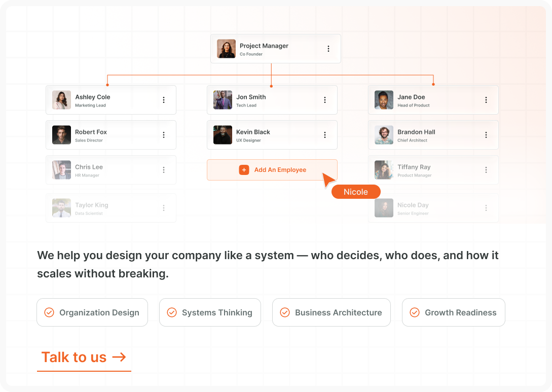Expand Nicole Day's more options menu

[x=486, y=208]
